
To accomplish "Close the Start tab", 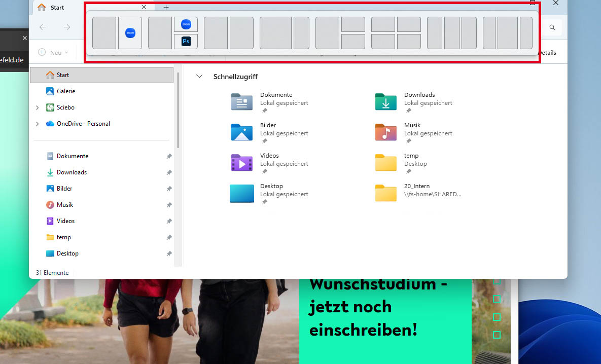I will [x=144, y=8].
